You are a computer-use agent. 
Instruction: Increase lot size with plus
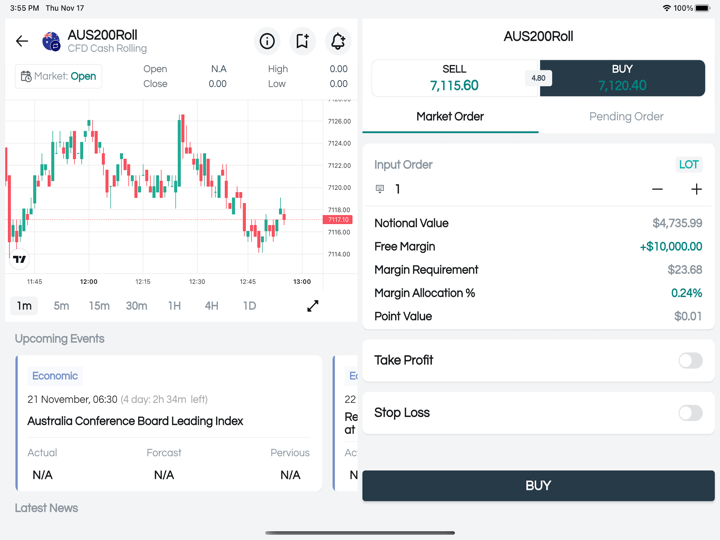(x=696, y=189)
